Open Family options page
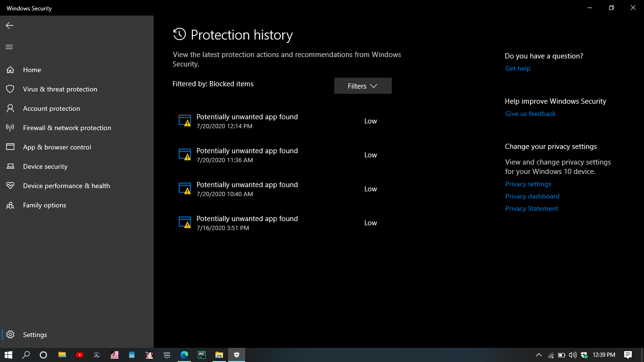Viewport: 644px width, 362px height. (77, 205)
